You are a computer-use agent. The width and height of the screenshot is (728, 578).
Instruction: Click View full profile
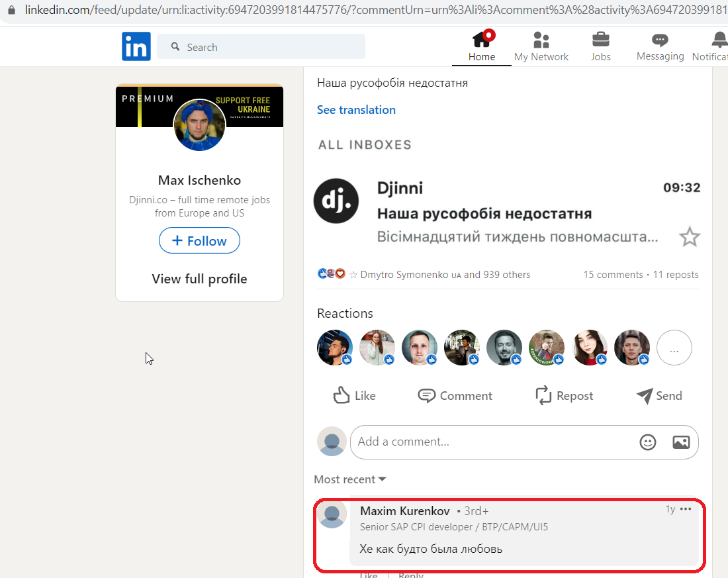(199, 279)
